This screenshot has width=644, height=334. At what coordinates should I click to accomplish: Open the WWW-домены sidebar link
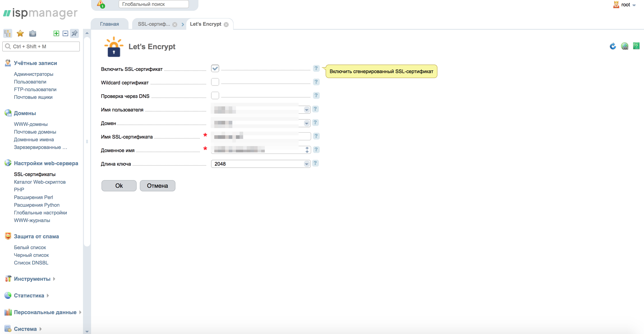(31, 124)
